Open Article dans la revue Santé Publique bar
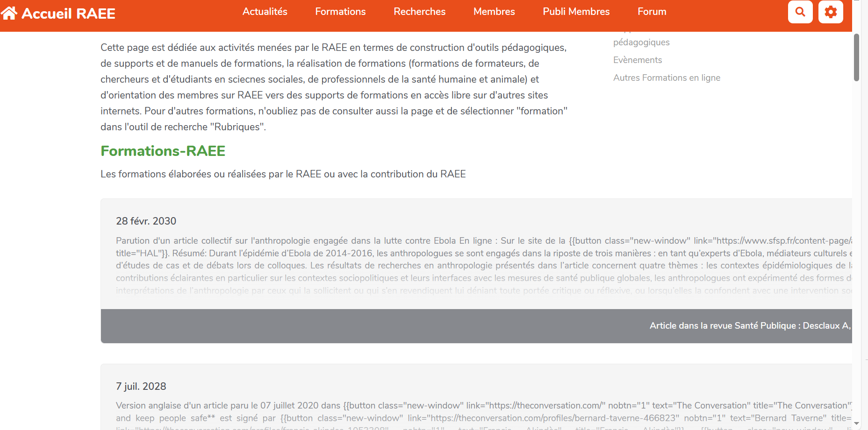Viewport: 868px width, 430px height. 476,326
